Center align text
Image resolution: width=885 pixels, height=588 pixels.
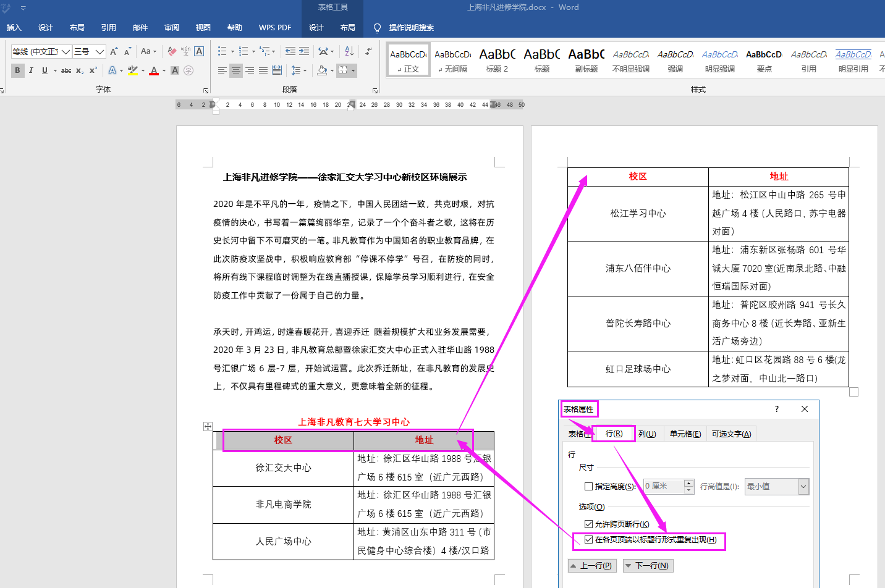click(x=236, y=70)
